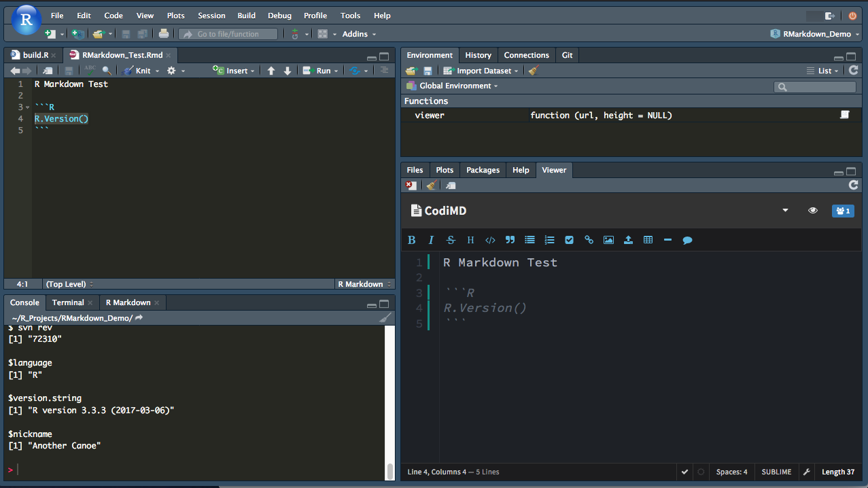Toggle CodiMD view mode with eye icon
Viewport: 868px width, 488px height.
[x=812, y=211]
